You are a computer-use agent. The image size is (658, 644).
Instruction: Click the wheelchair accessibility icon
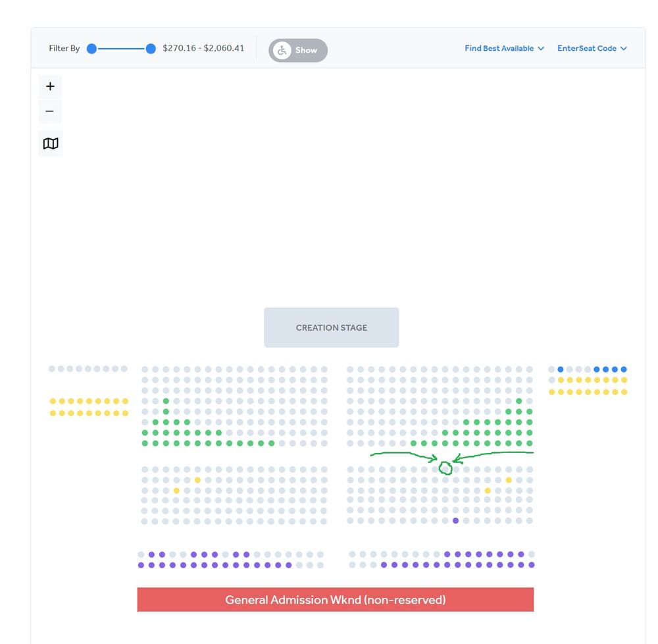pos(281,49)
